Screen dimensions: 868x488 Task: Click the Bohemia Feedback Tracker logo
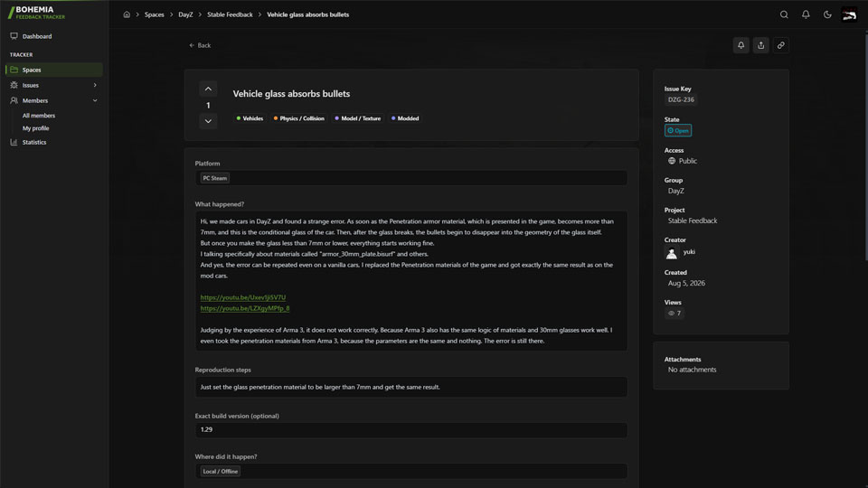[x=36, y=12]
